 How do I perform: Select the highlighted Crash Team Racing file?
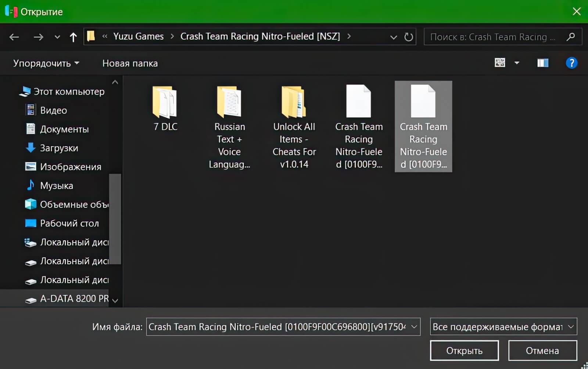[x=423, y=127]
